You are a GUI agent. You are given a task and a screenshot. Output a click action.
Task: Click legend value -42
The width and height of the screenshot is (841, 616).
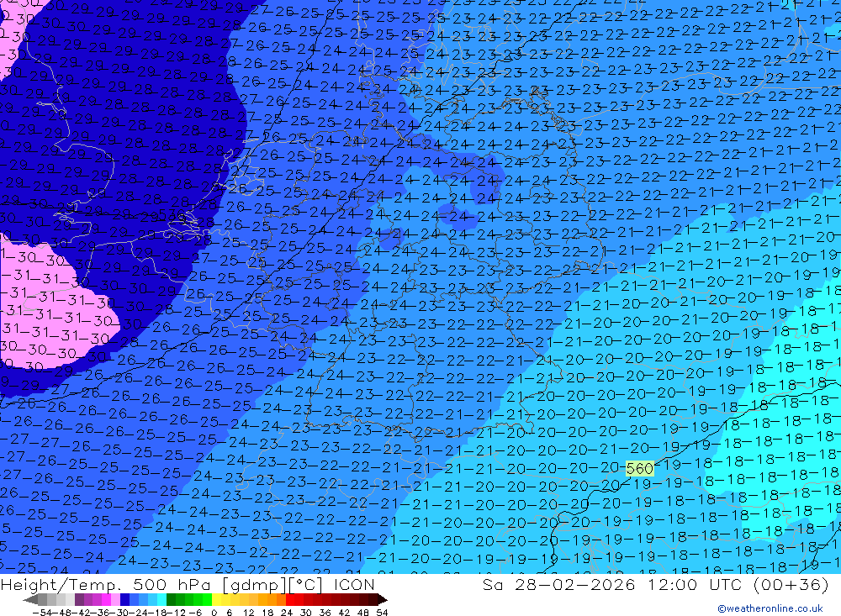pyautogui.click(x=82, y=613)
